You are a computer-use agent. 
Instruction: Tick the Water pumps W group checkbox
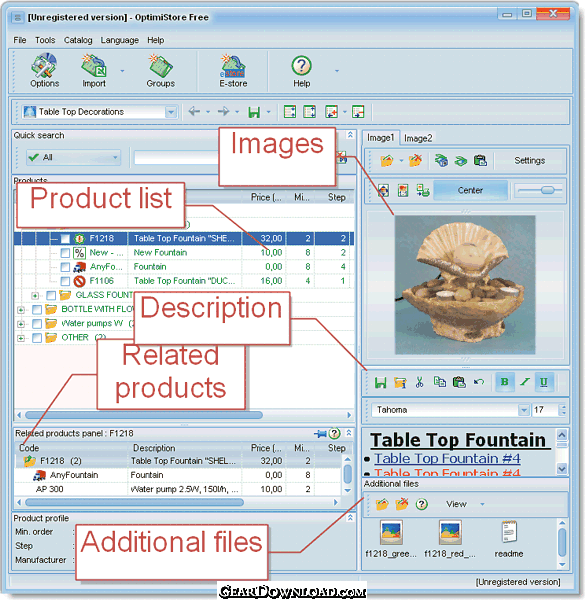coord(37,324)
